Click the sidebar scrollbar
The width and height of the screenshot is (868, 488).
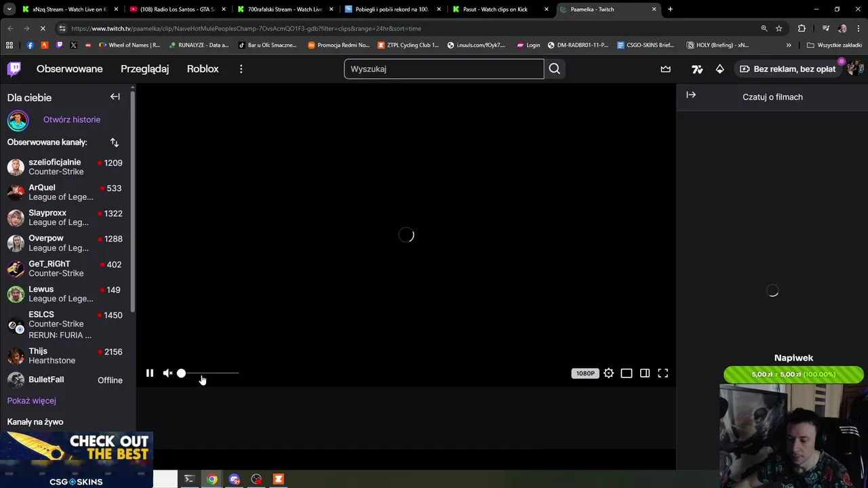point(133,201)
